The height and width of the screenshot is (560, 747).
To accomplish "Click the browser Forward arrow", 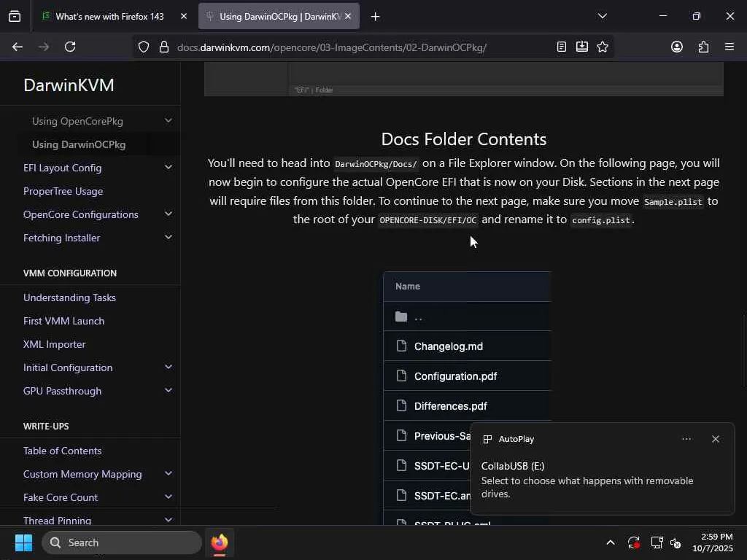I will click(x=44, y=47).
